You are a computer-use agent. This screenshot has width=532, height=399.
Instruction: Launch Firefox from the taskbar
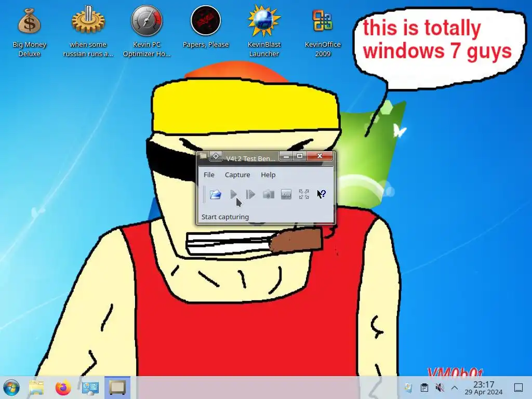[x=63, y=388]
